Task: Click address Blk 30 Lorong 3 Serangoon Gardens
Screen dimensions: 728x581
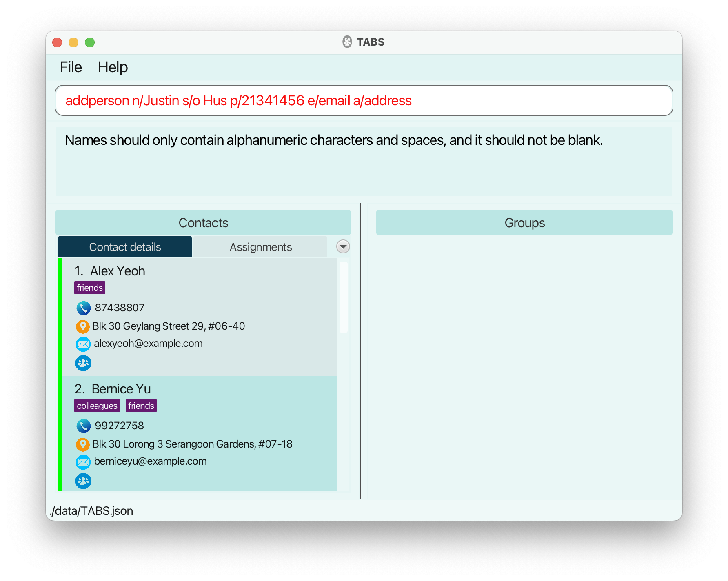Action: coord(192,444)
